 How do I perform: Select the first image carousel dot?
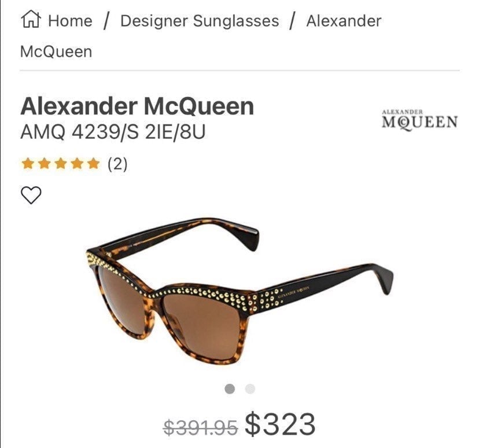[230, 389]
